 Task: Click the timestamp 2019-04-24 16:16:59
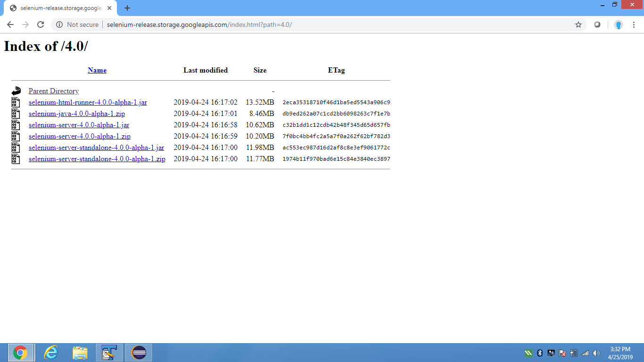coord(206,136)
